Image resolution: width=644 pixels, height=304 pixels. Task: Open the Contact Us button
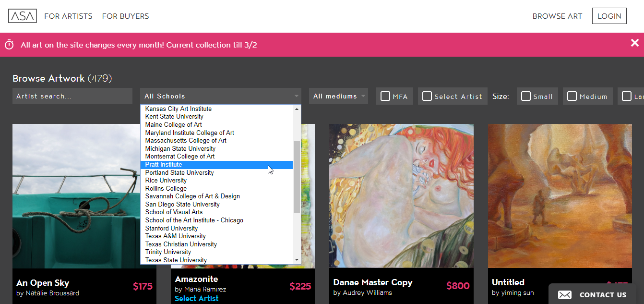[x=592, y=294]
